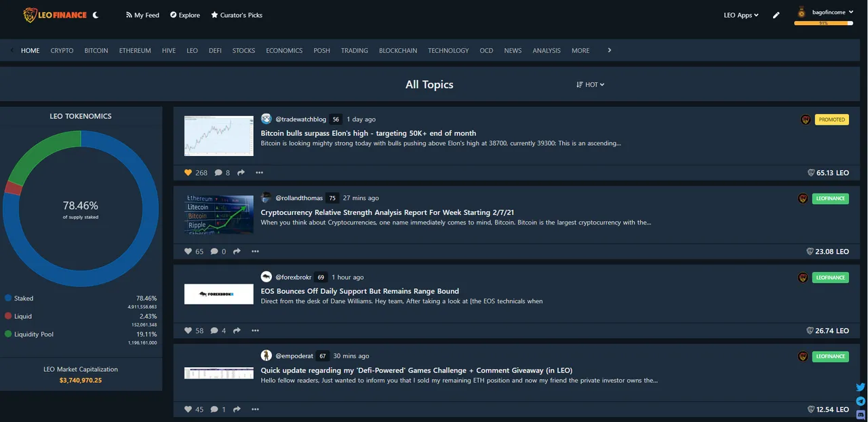
Task: Select the TRADING topic tab
Action: click(x=355, y=50)
